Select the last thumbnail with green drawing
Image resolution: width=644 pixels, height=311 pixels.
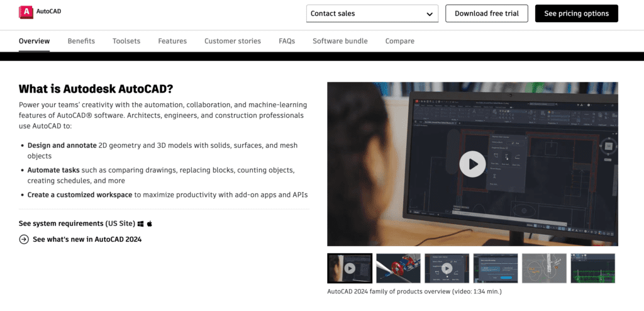592,268
